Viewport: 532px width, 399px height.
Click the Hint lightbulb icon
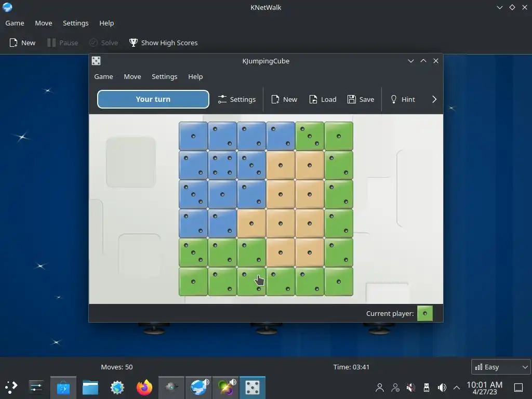click(394, 99)
